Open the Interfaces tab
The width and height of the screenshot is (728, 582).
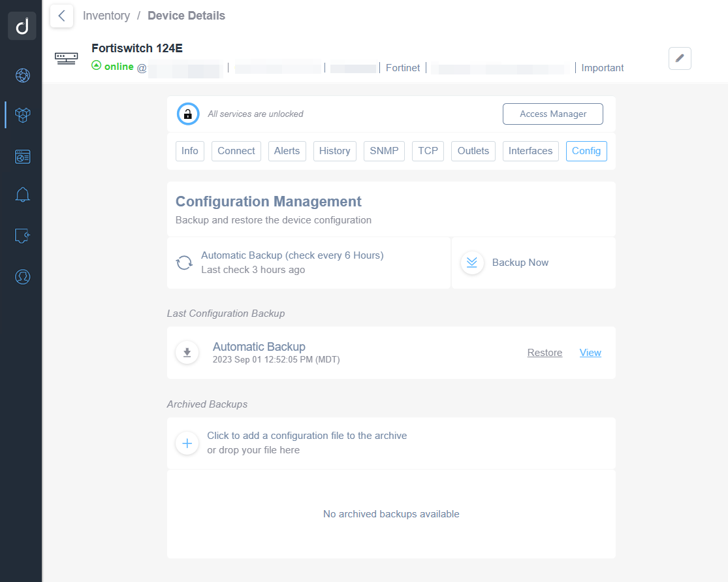[531, 151]
